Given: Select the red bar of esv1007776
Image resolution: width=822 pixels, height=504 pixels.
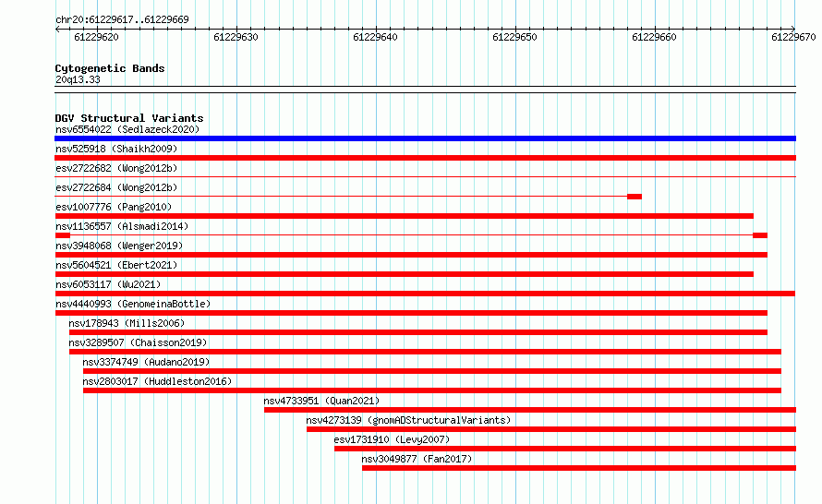Looking at the screenshot, I should [x=405, y=216].
